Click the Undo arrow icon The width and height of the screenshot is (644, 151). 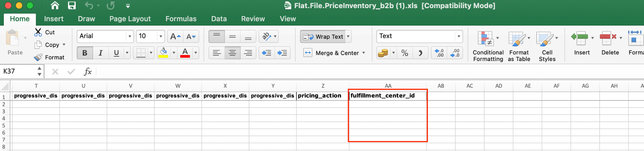[89, 6]
